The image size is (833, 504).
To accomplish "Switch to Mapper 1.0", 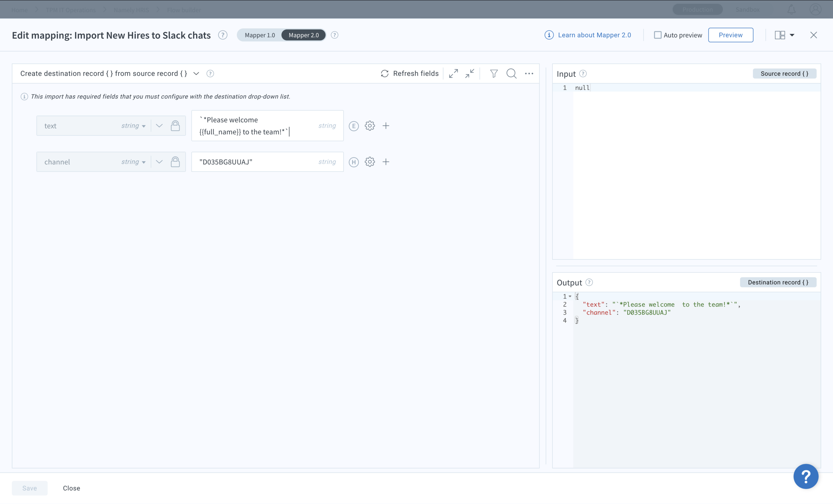I will click(x=260, y=35).
